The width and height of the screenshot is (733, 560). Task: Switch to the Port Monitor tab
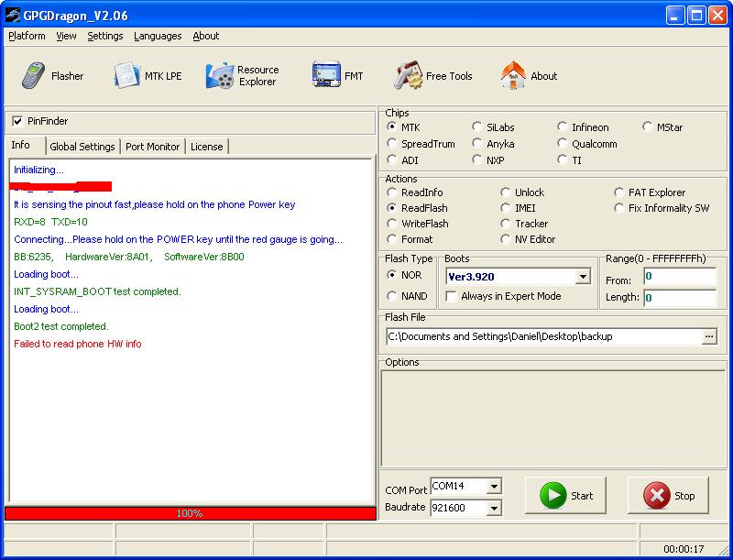point(152,147)
